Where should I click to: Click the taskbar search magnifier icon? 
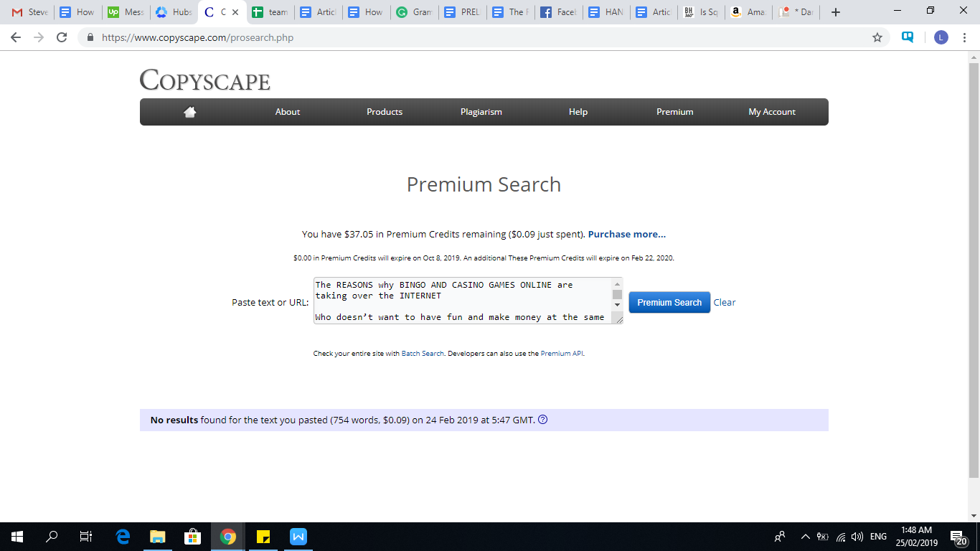click(52, 536)
